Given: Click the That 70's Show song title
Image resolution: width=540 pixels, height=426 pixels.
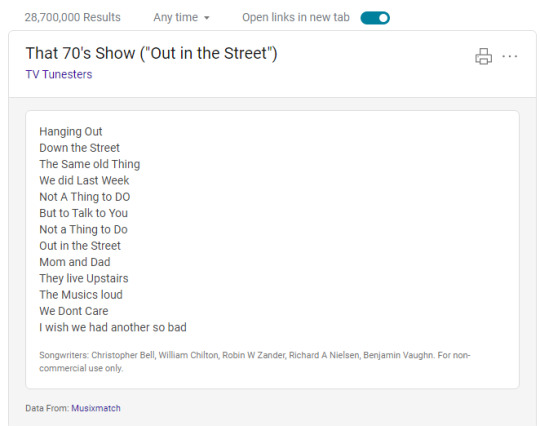Looking at the screenshot, I should click(152, 53).
